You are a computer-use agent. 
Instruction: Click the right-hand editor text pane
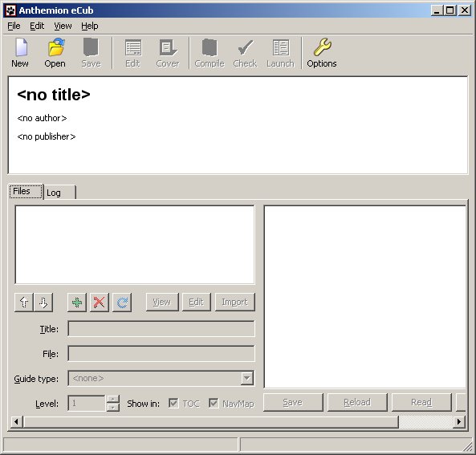365,297
